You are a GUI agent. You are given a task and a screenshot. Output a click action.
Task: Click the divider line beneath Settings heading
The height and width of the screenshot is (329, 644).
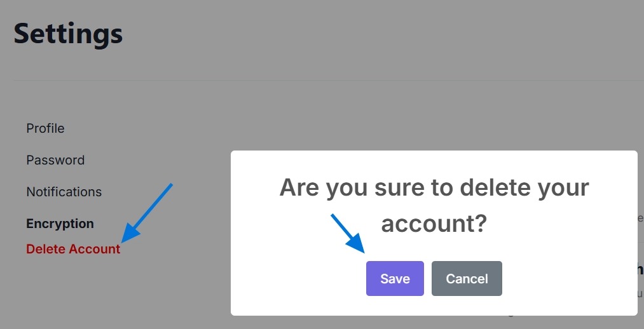click(x=318, y=81)
